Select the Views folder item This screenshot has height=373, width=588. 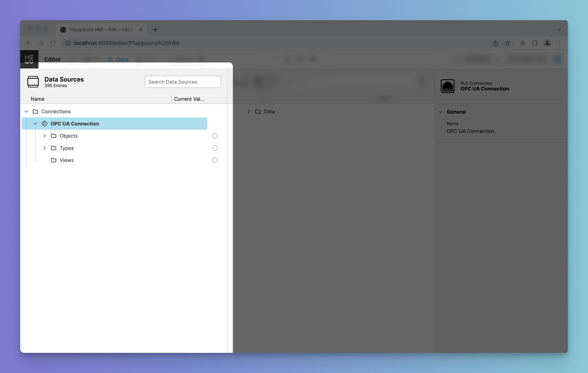tap(66, 160)
